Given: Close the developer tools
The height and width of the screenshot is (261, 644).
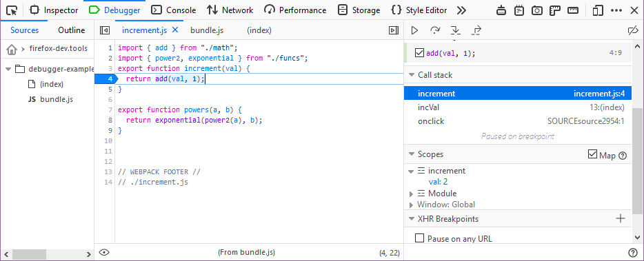Looking at the screenshot, I should 634,10.
